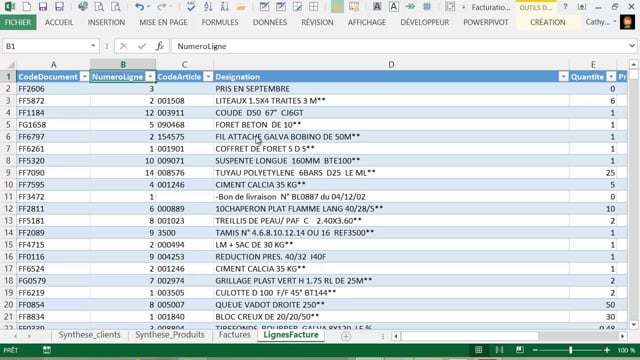Viewport: 640px width, 360px height.
Task: Add a new worksheet
Action: click(346, 336)
